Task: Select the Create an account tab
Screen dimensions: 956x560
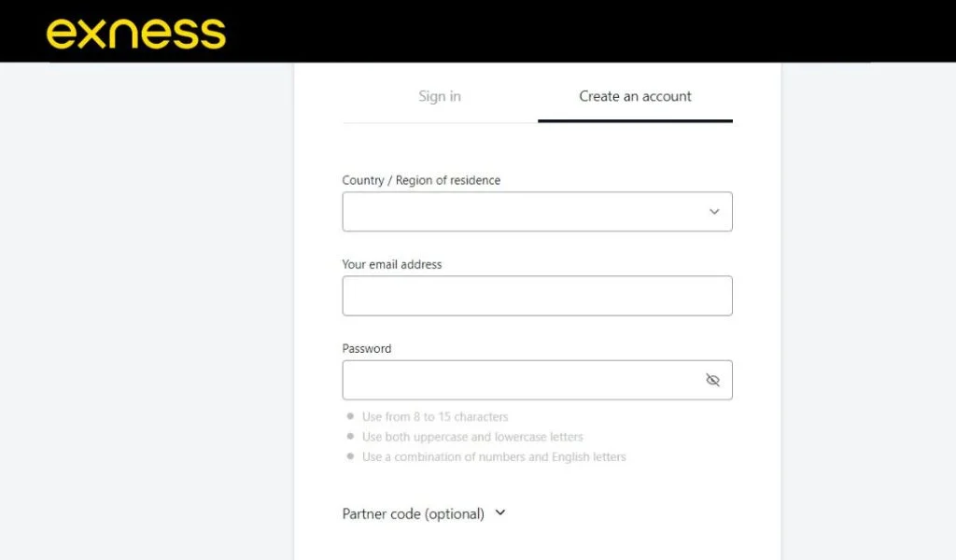Action: [635, 96]
